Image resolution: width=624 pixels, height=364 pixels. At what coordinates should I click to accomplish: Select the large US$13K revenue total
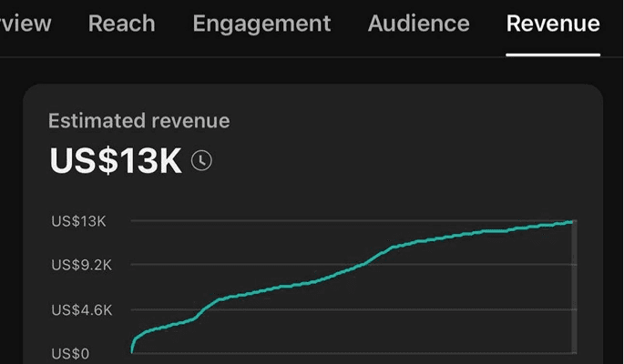(x=116, y=160)
